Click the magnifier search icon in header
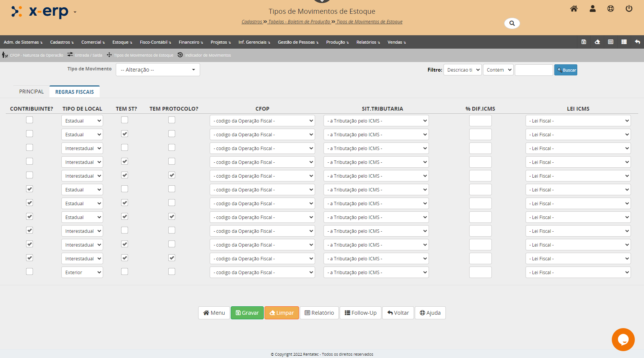644x358 pixels. pyautogui.click(x=512, y=23)
